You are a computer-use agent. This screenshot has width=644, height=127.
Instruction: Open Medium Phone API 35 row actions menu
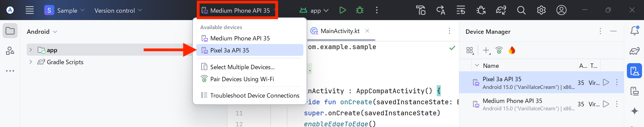pyautogui.click(x=617, y=104)
